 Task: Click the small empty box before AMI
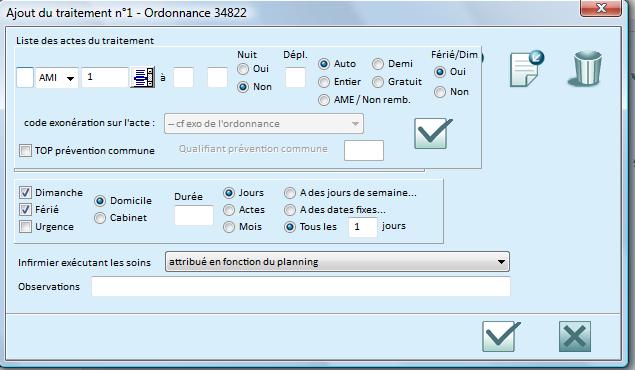coord(25,77)
